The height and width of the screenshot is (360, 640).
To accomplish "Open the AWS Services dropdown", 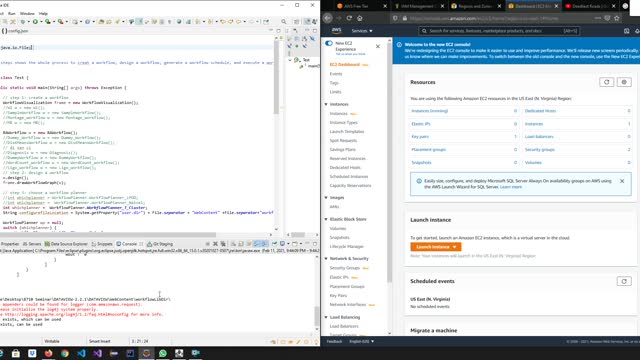I will tap(362, 31).
